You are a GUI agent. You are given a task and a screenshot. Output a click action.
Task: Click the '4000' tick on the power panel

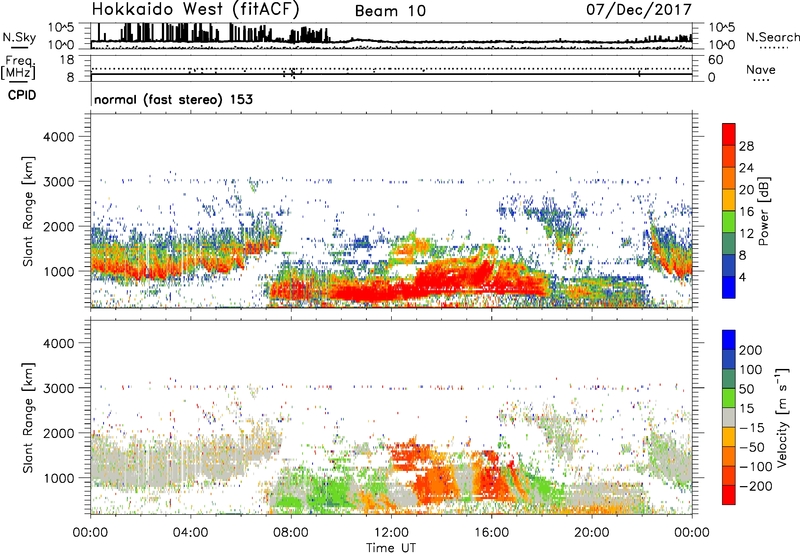coord(58,137)
